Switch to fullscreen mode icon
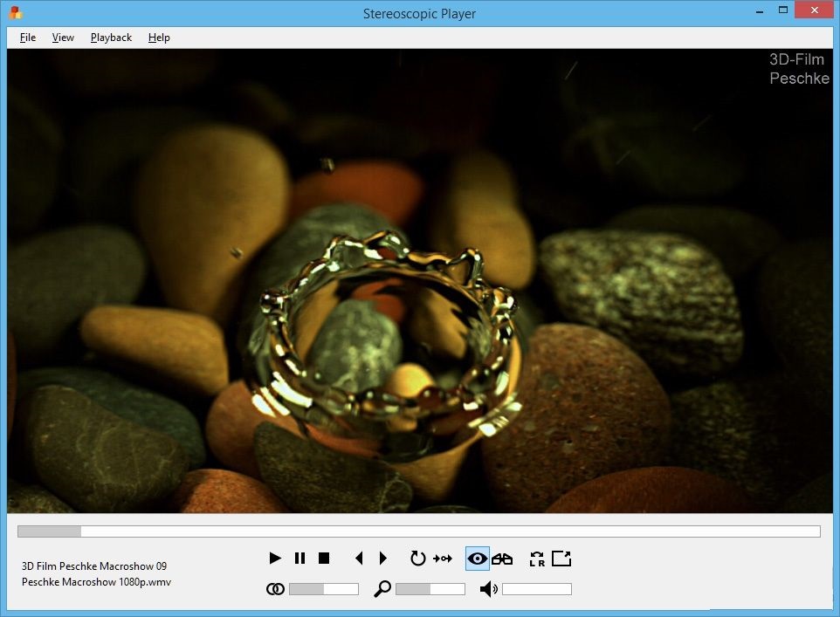Viewport: 840px width, 617px height. (561, 558)
